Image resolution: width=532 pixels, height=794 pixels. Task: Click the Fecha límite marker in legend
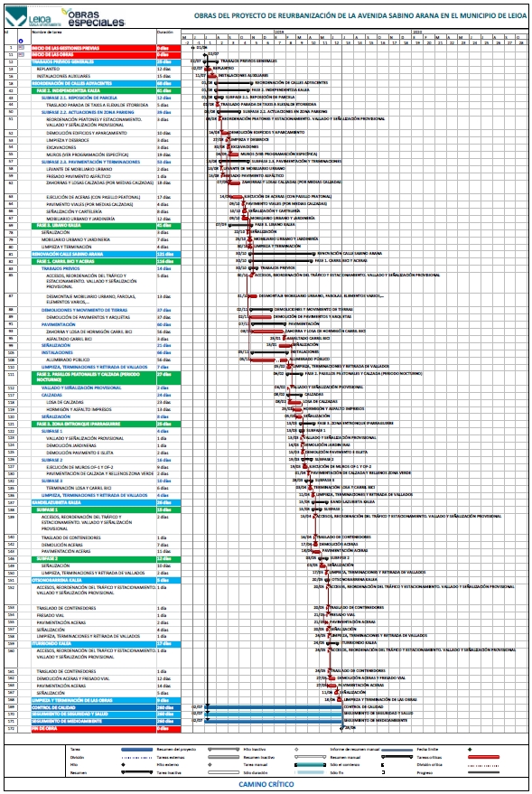click(471, 750)
